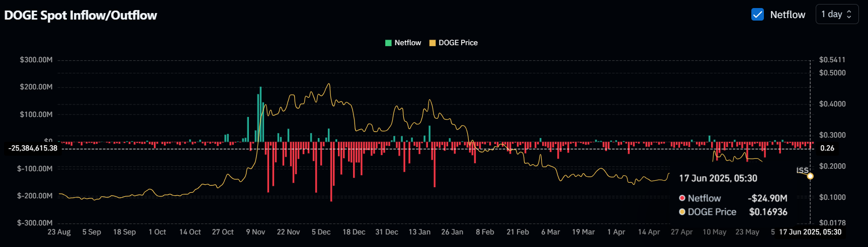Click the 31 Dec date label
The width and height of the screenshot is (868, 247).
pyautogui.click(x=387, y=232)
